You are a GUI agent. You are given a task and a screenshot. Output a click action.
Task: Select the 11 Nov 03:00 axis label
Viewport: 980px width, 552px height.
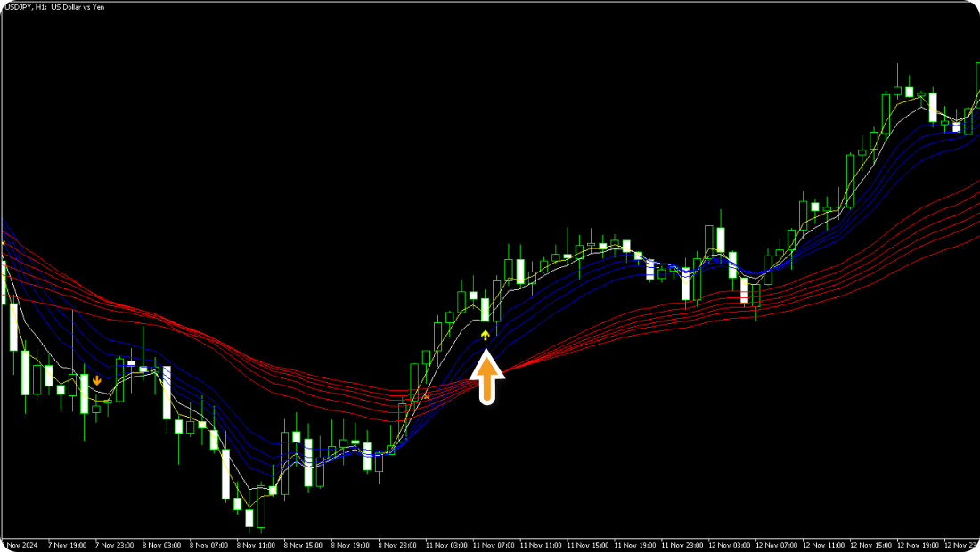coord(445,544)
